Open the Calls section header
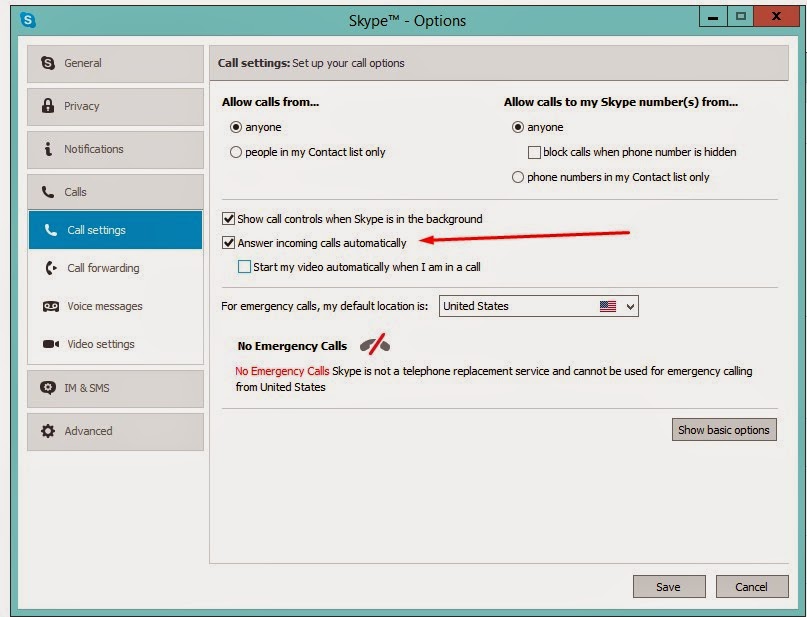This screenshot has width=807, height=617. [x=115, y=192]
